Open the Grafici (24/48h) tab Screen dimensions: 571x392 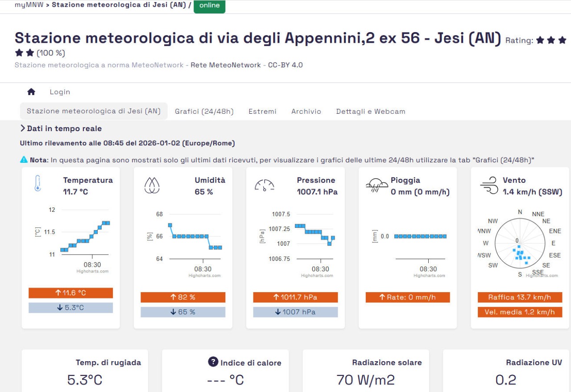click(x=204, y=111)
